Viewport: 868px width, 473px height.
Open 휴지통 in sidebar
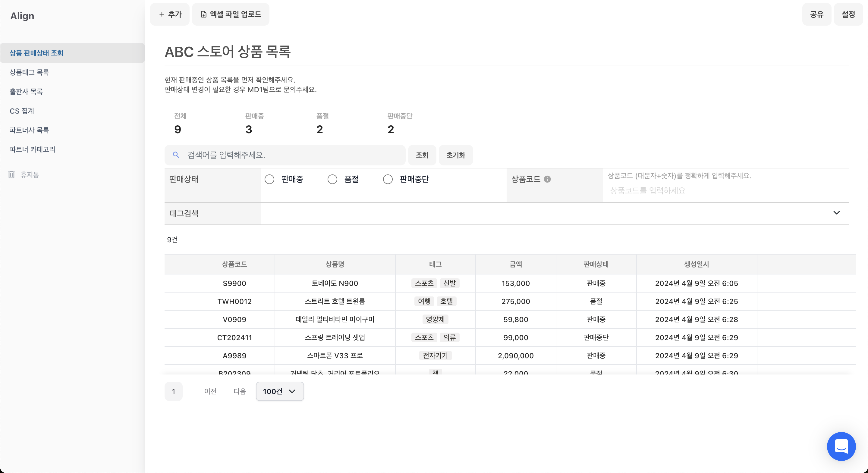tap(30, 174)
